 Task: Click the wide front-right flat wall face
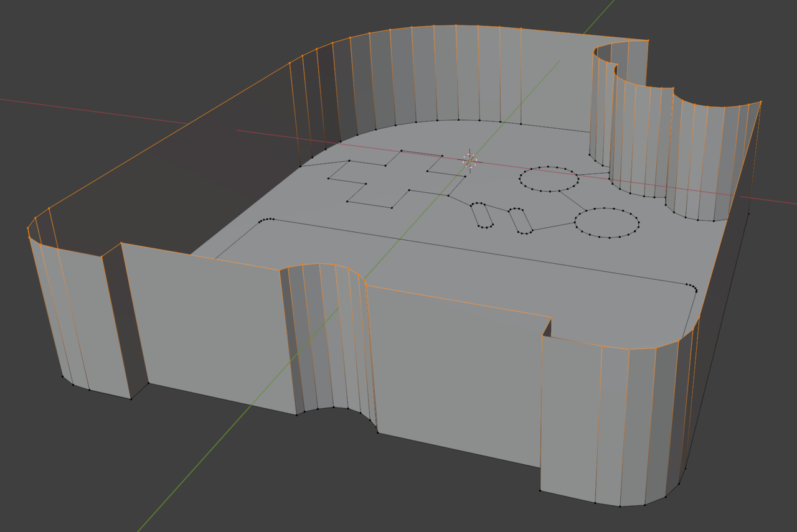tap(458, 373)
